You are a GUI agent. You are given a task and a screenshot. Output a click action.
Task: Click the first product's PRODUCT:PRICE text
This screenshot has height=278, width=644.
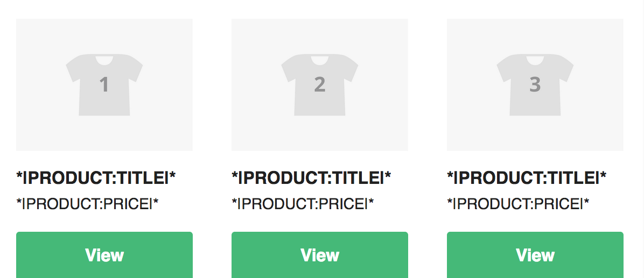tap(87, 203)
